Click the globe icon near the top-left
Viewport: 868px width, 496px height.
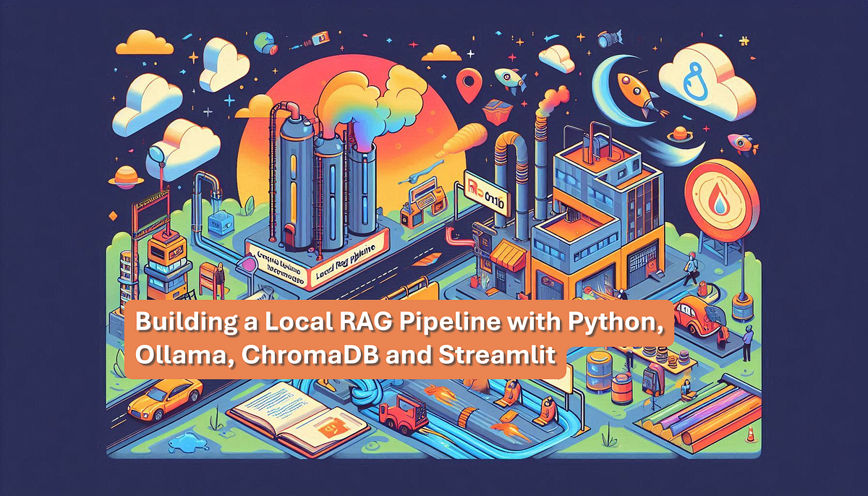pos(264,42)
